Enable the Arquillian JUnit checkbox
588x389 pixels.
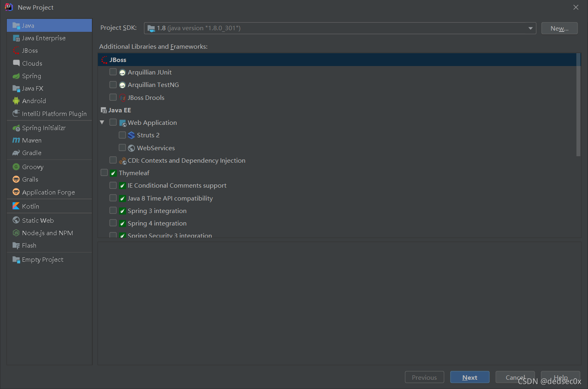pyautogui.click(x=113, y=72)
